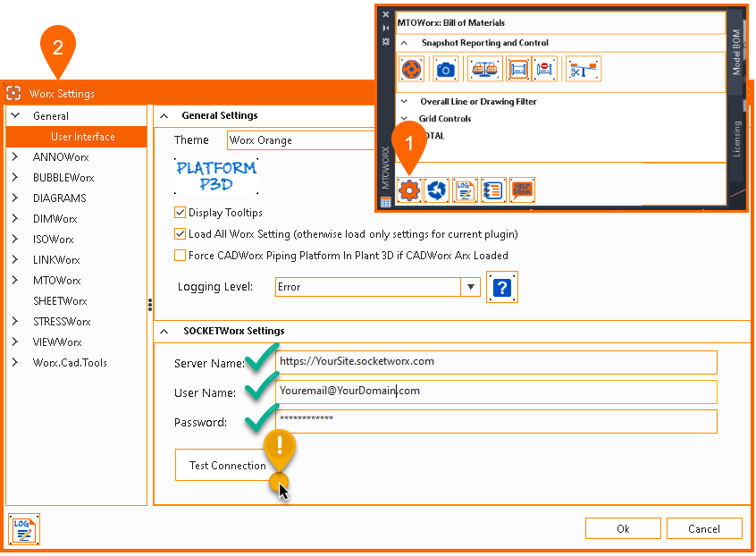
Task: Open the log icon in the Worx Settings dialog
Action: coord(24,529)
